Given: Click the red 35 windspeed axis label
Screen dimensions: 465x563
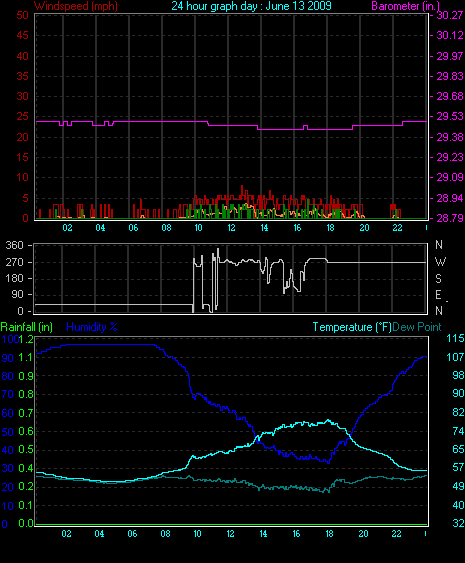Looking at the screenshot, I should point(22,76).
